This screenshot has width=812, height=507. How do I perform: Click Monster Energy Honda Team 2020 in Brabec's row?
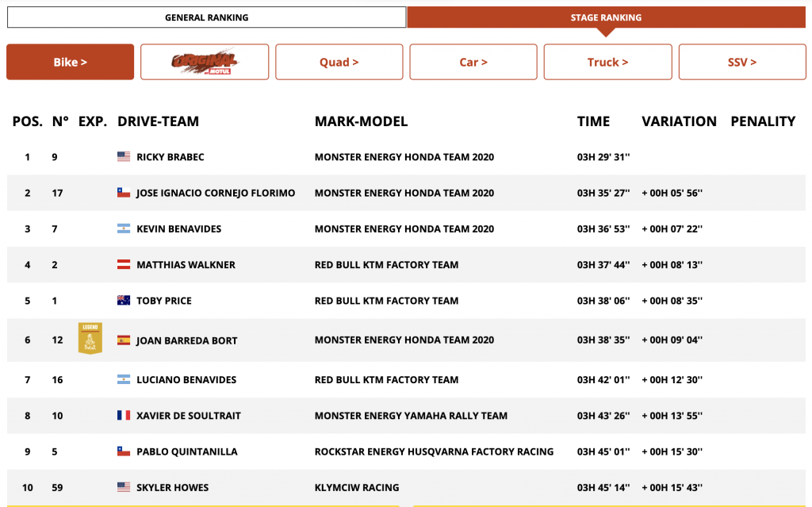[404, 157]
